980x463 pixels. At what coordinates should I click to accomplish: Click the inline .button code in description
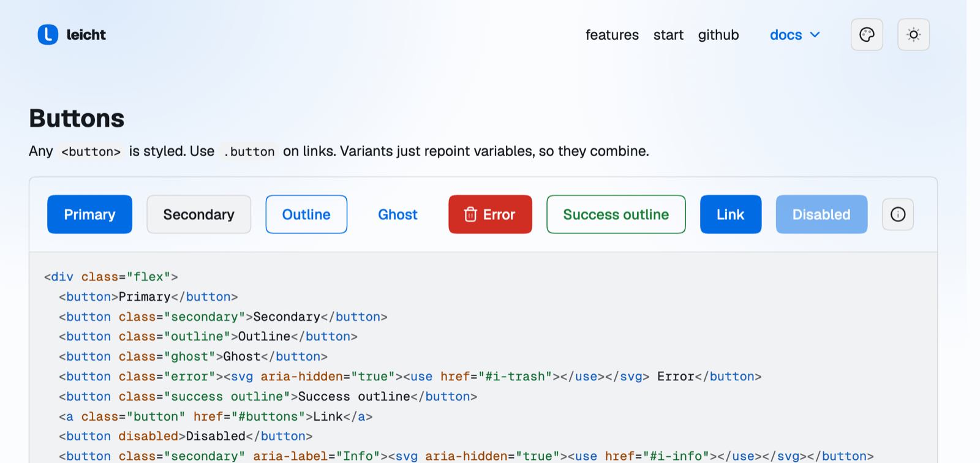click(249, 151)
